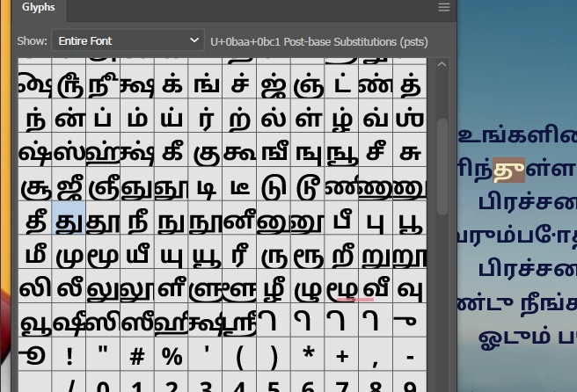Select the சீ glyph cell
The width and height of the screenshot is (577, 392).
point(376,150)
